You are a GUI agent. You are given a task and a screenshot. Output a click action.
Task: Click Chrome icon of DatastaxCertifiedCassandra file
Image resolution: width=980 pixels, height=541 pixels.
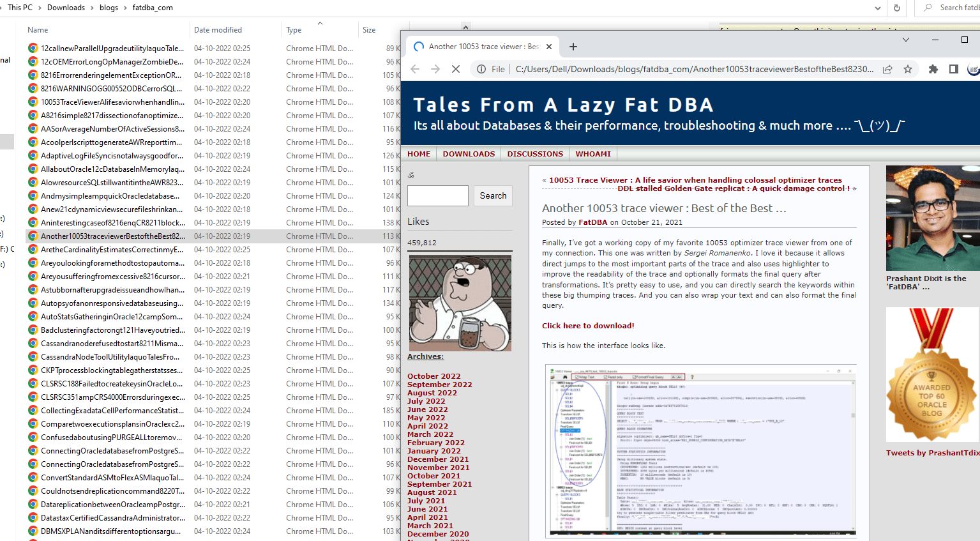pos(33,517)
